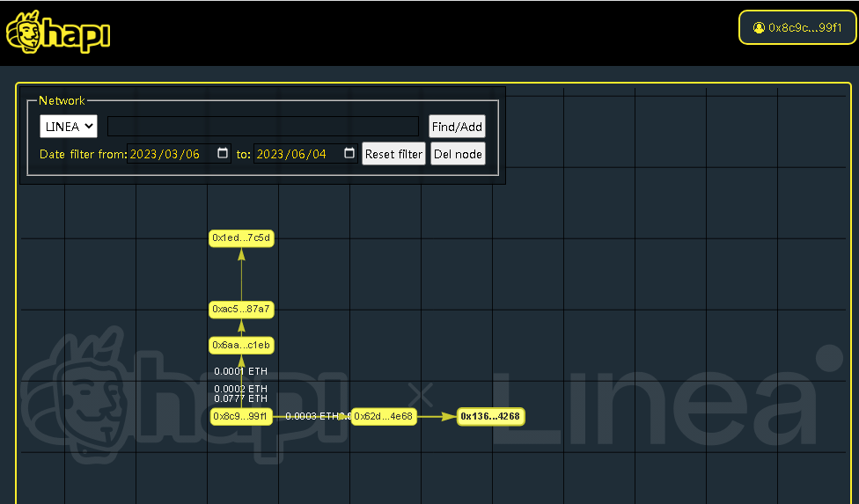Click the 0.0002 ETH edge label
Viewport: 859px width, 504px height.
pyautogui.click(x=241, y=389)
